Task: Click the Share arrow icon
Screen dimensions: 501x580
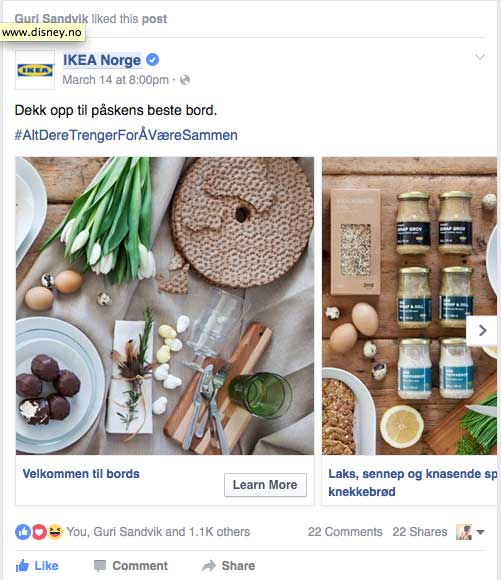Action: point(209,566)
